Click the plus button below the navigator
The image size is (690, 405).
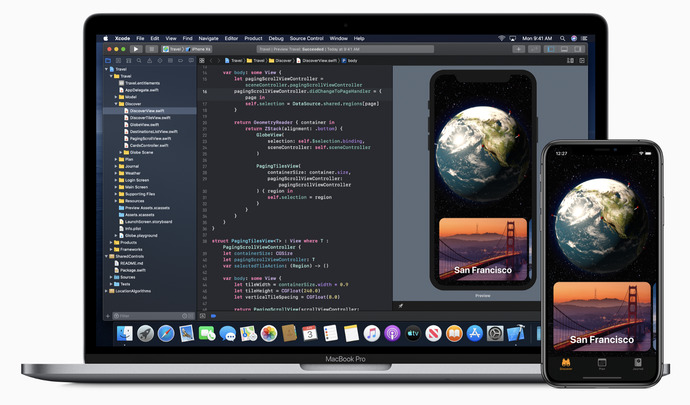click(108, 316)
